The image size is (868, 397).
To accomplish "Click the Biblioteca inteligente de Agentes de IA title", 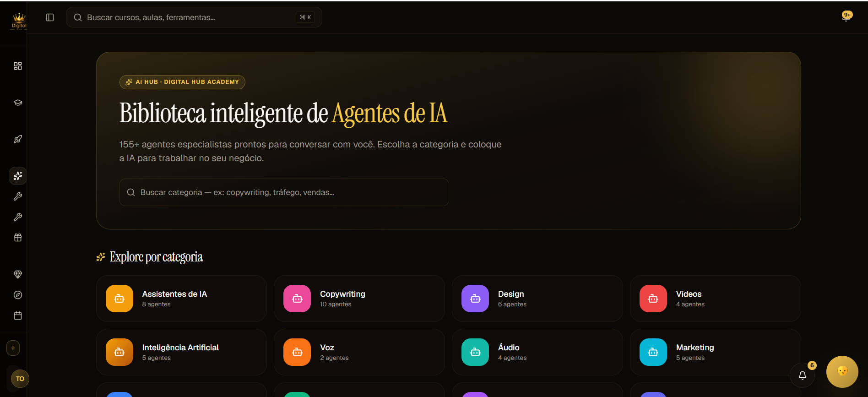I will point(283,113).
